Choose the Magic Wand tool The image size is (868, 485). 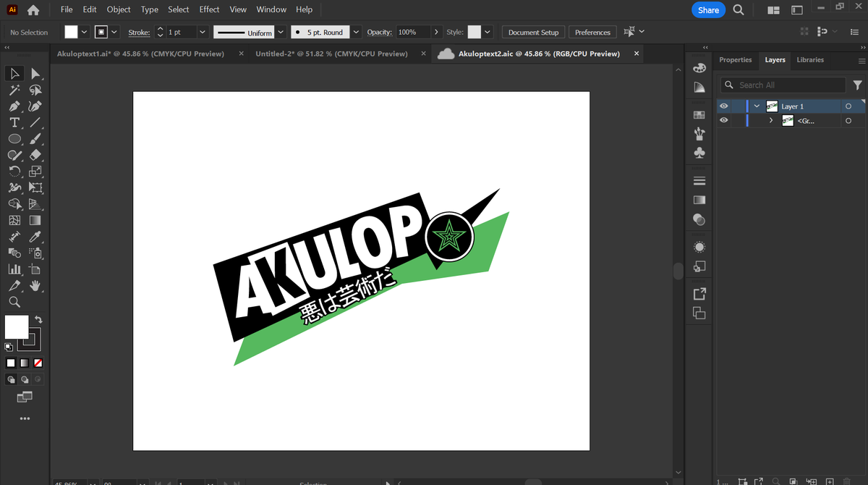tap(14, 90)
